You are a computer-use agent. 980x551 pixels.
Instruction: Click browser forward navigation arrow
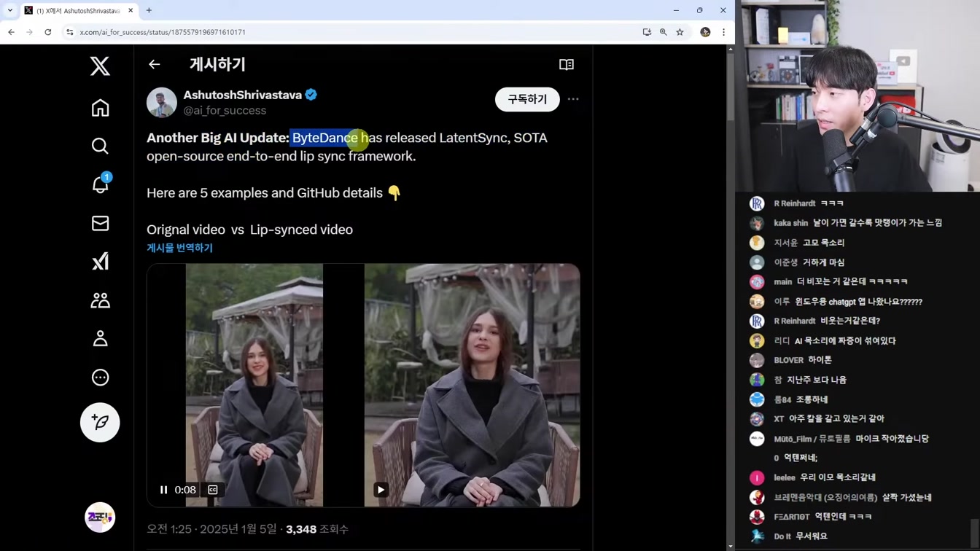29,32
